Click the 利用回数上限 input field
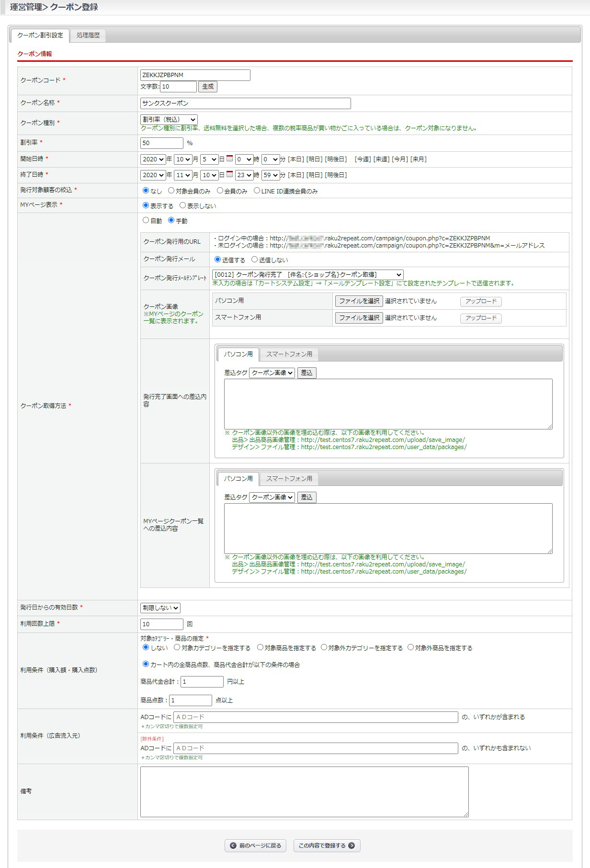The width and height of the screenshot is (590, 868). click(162, 624)
